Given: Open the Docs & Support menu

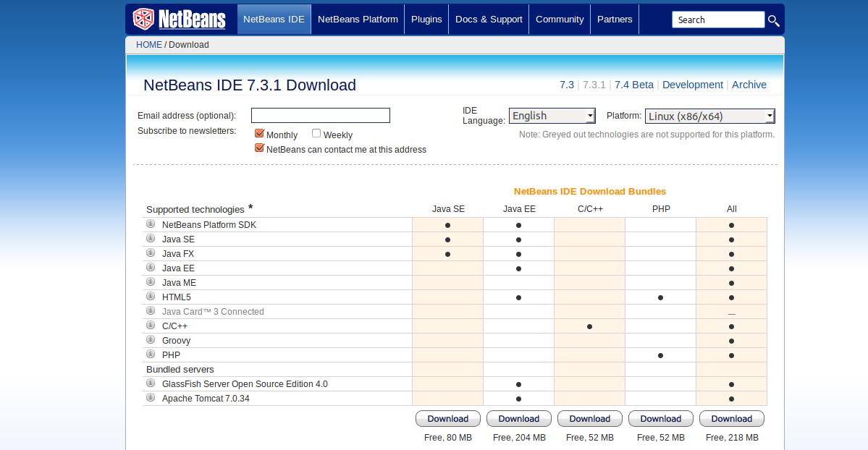Looking at the screenshot, I should 488,19.
